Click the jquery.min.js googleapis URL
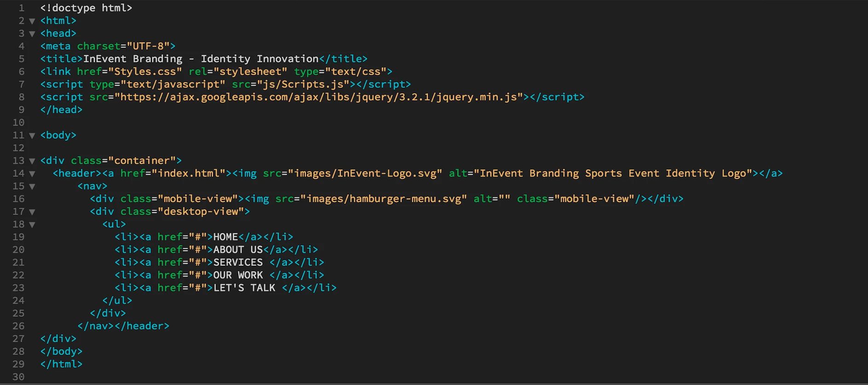The width and height of the screenshot is (868, 385). pyautogui.click(x=318, y=97)
